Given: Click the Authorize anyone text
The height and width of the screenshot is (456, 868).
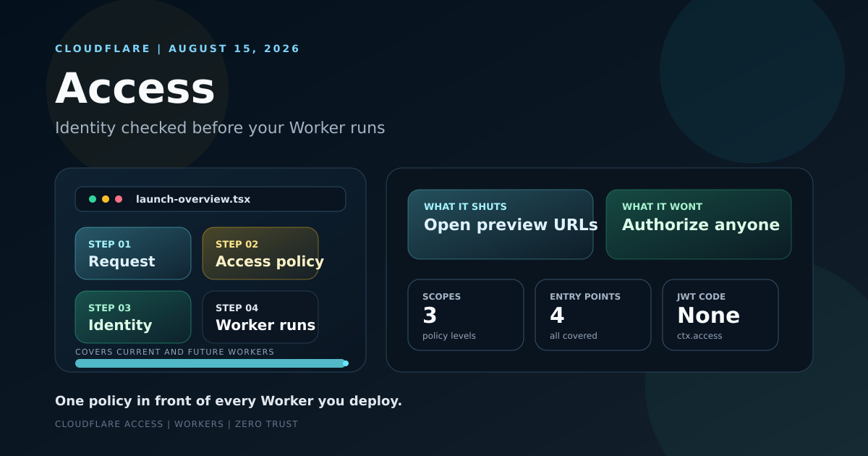Looking at the screenshot, I should pos(701,225).
